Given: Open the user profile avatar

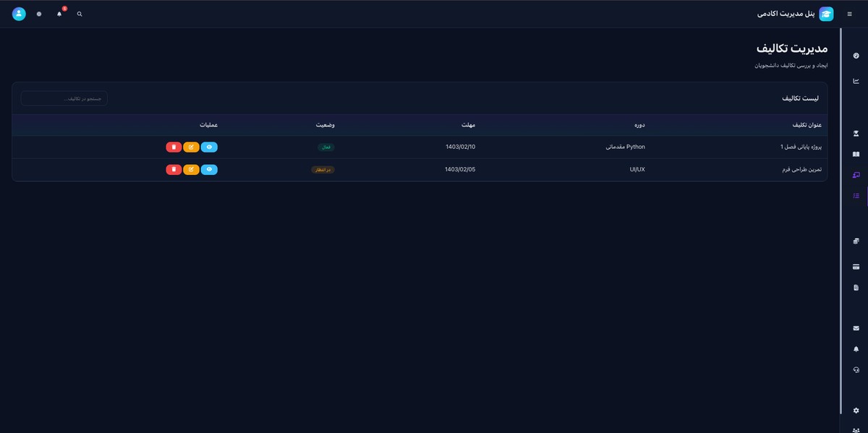Looking at the screenshot, I should [x=19, y=14].
